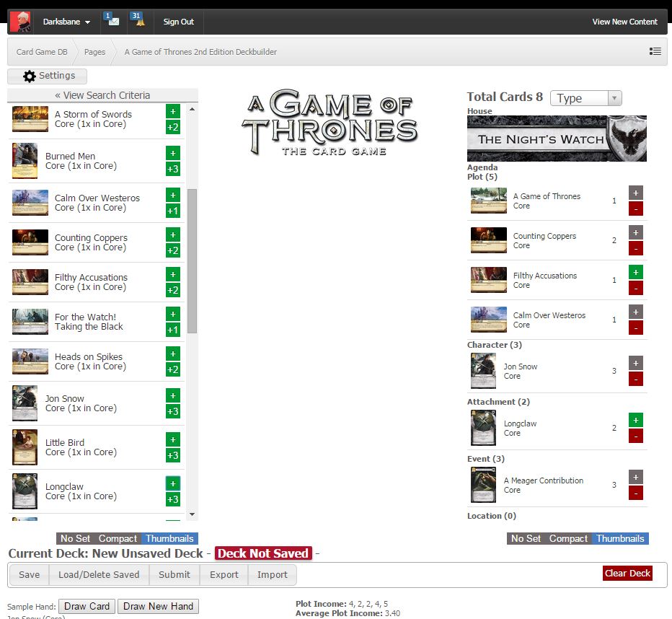This screenshot has height=619, width=672.
Task: Open the Type sort dropdown
Action: pos(586,98)
